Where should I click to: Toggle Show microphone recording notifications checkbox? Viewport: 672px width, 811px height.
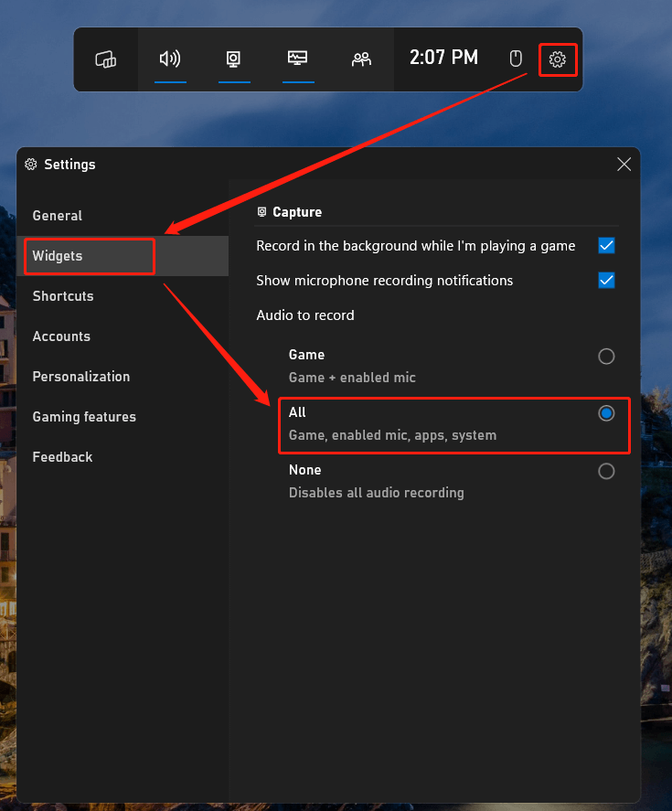[x=606, y=281]
